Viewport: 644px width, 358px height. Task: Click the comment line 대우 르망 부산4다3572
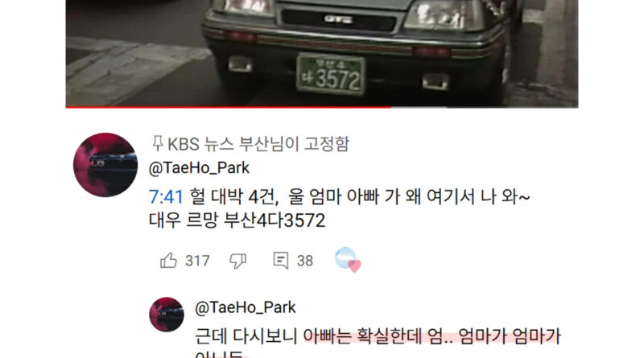click(x=237, y=220)
